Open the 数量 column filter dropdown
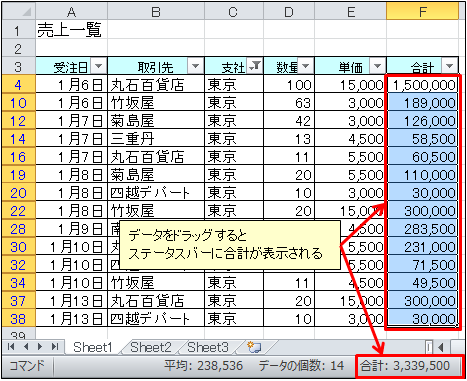467x381 pixels. pyautogui.click(x=306, y=66)
